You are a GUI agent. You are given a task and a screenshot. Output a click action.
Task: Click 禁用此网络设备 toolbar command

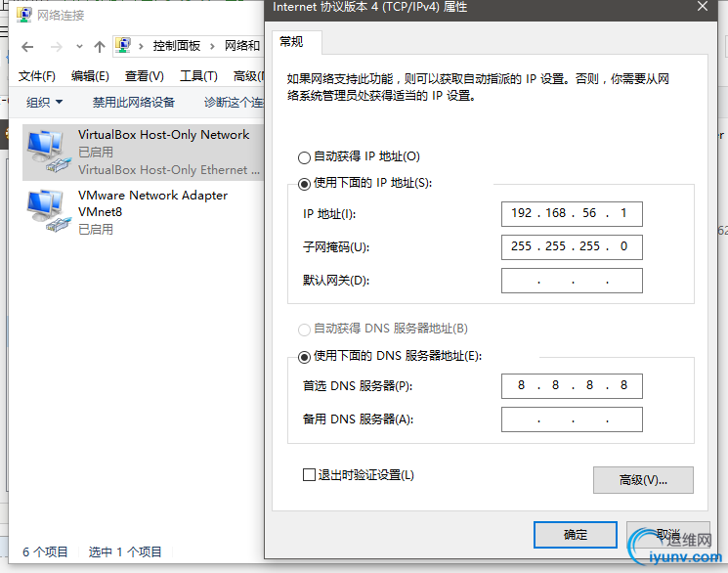(x=133, y=103)
